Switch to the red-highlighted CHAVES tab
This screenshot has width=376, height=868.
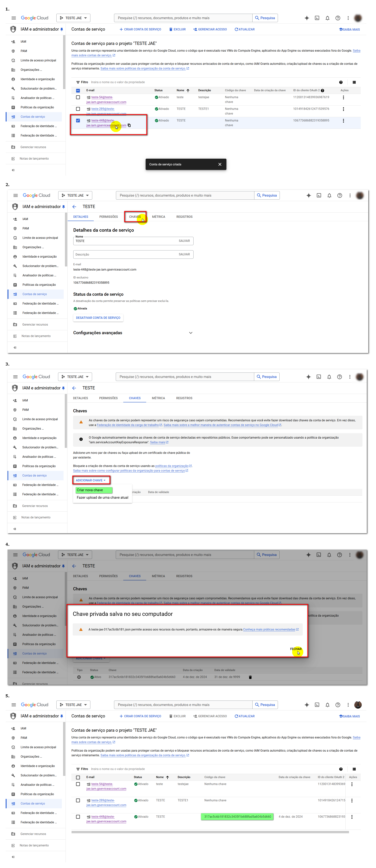click(x=135, y=217)
